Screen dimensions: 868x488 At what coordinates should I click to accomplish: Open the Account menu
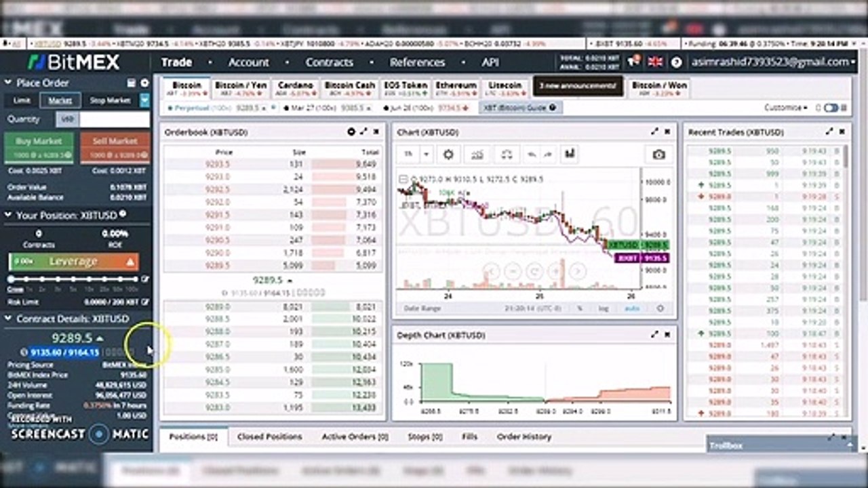click(249, 62)
